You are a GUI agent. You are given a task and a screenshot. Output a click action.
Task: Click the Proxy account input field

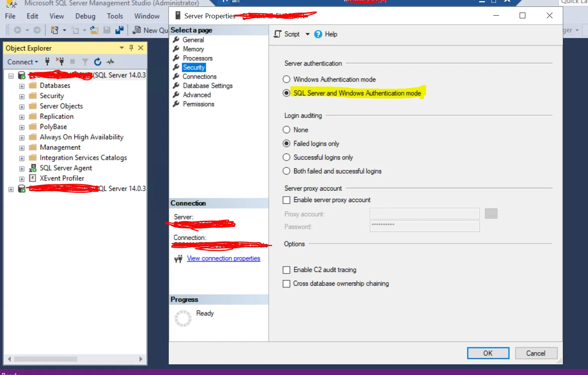pos(425,214)
